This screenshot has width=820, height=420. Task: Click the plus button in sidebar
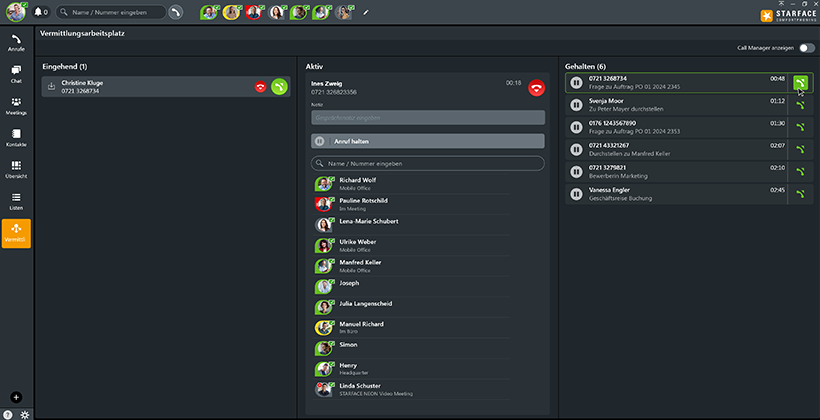(x=16, y=397)
